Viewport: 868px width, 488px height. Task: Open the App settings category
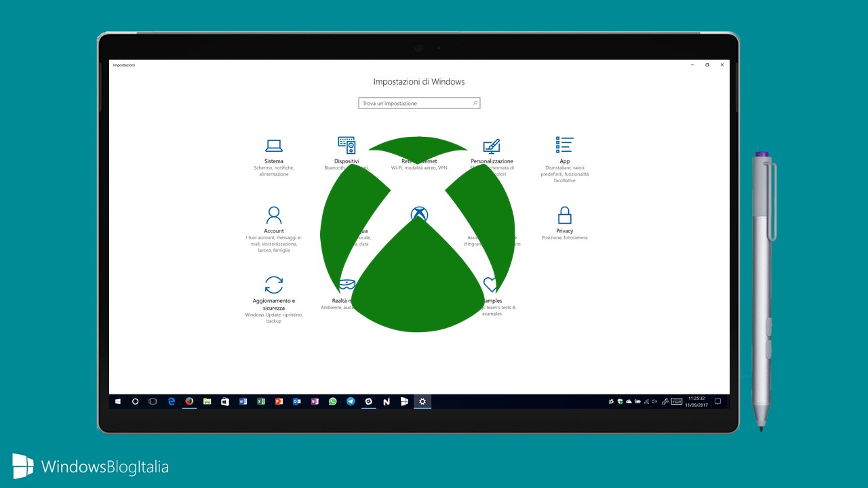[564, 159]
